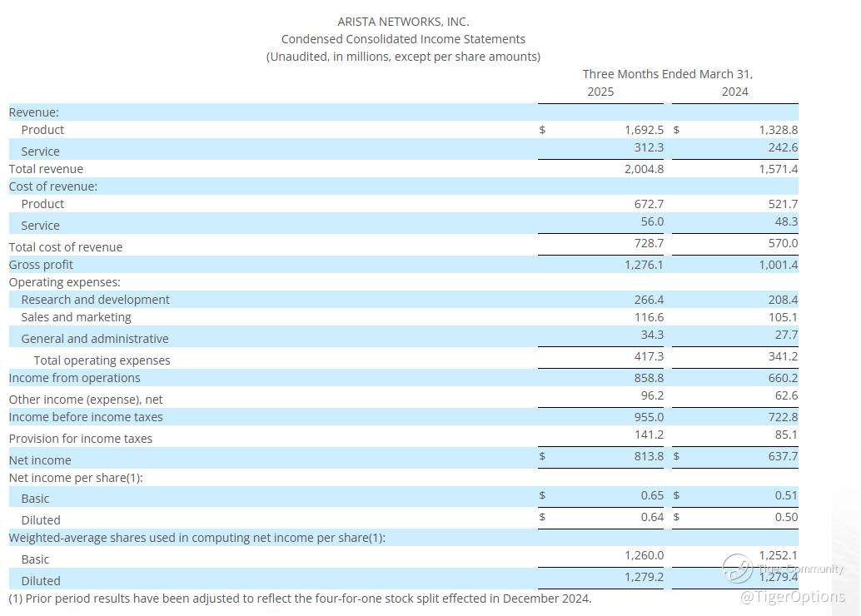Select diluted EPS value 0.50
The height and width of the screenshot is (616, 861).
click(786, 517)
